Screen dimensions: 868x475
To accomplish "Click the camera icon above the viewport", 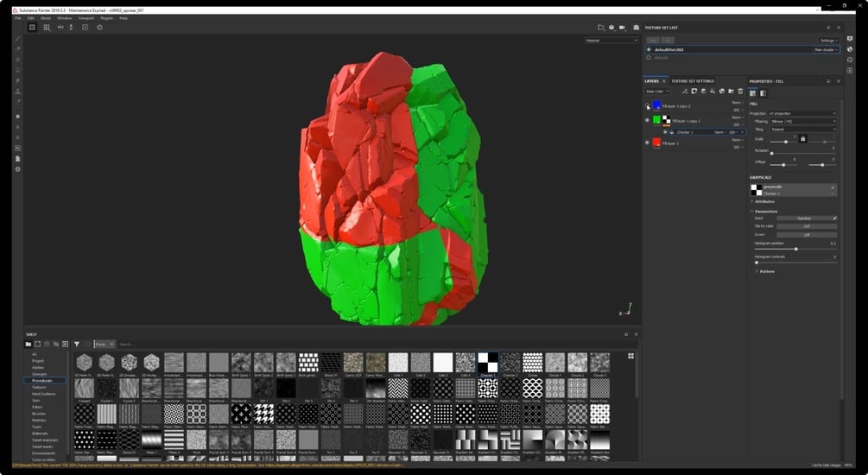I will tap(622, 28).
